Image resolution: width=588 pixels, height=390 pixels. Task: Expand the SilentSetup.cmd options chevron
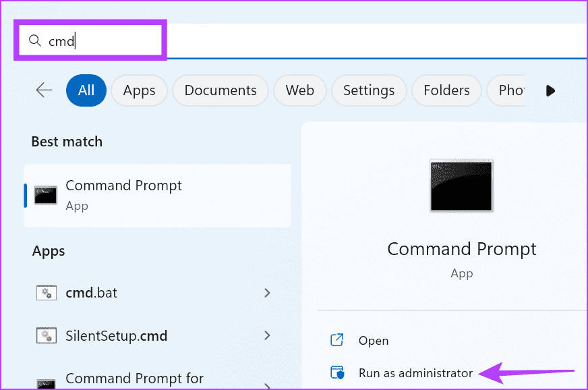pos(267,335)
